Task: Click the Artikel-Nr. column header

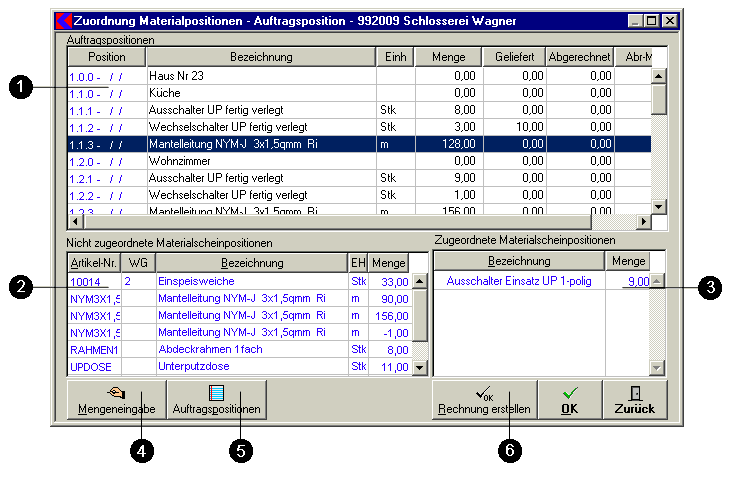Action: [x=93, y=262]
